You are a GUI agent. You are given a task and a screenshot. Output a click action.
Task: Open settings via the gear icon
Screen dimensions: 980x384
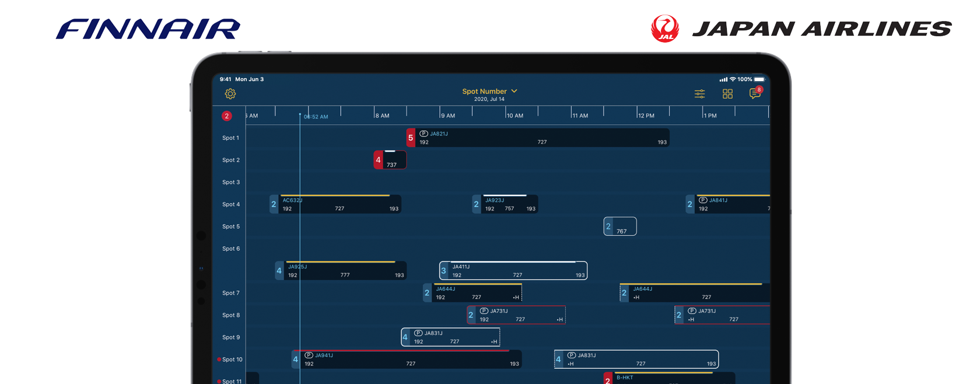click(x=230, y=94)
